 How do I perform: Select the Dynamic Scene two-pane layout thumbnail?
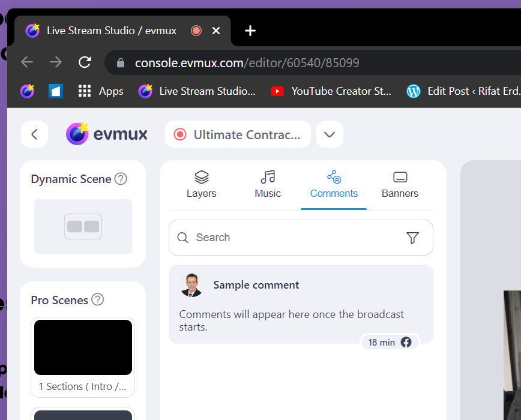(83, 226)
